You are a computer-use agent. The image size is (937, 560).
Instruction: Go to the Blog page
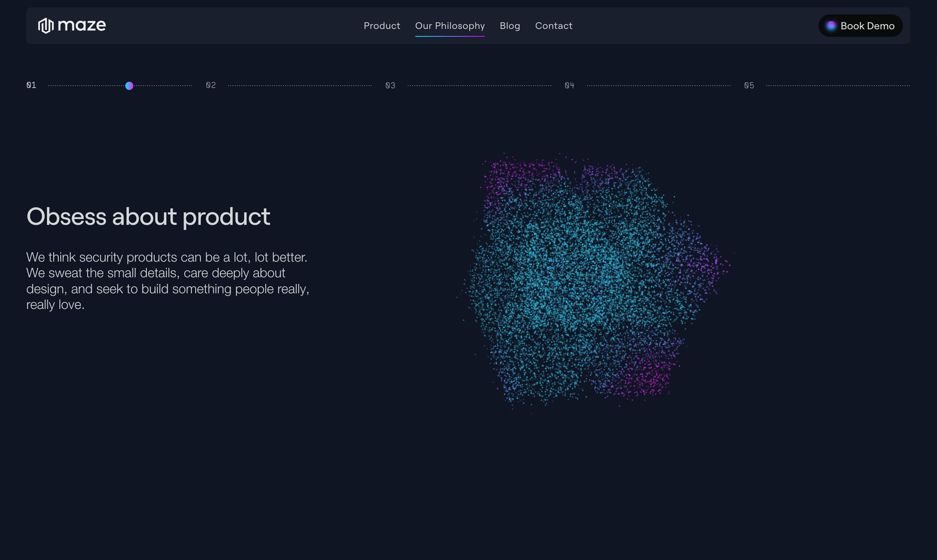pos(510,26)
